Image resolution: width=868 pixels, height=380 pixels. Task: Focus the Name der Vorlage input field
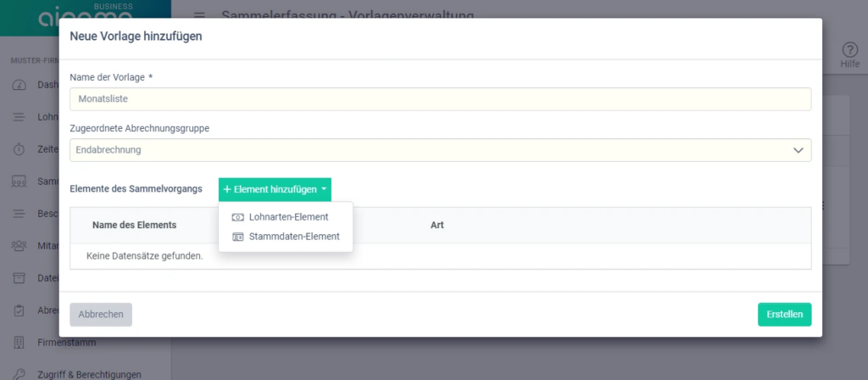[440, 99]
